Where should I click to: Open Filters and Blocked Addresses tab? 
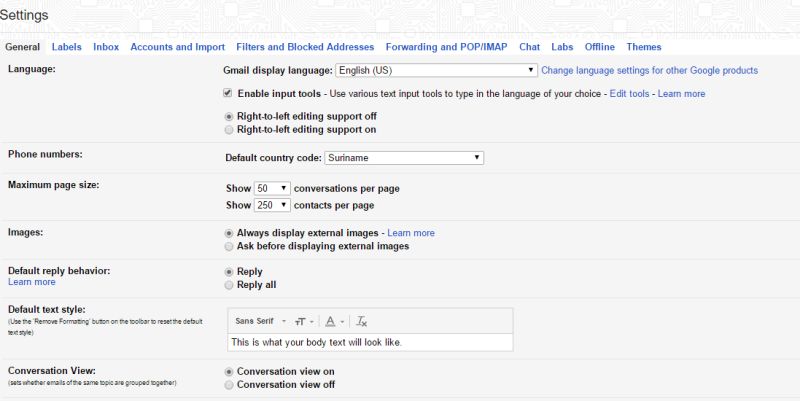click(305, 47)
